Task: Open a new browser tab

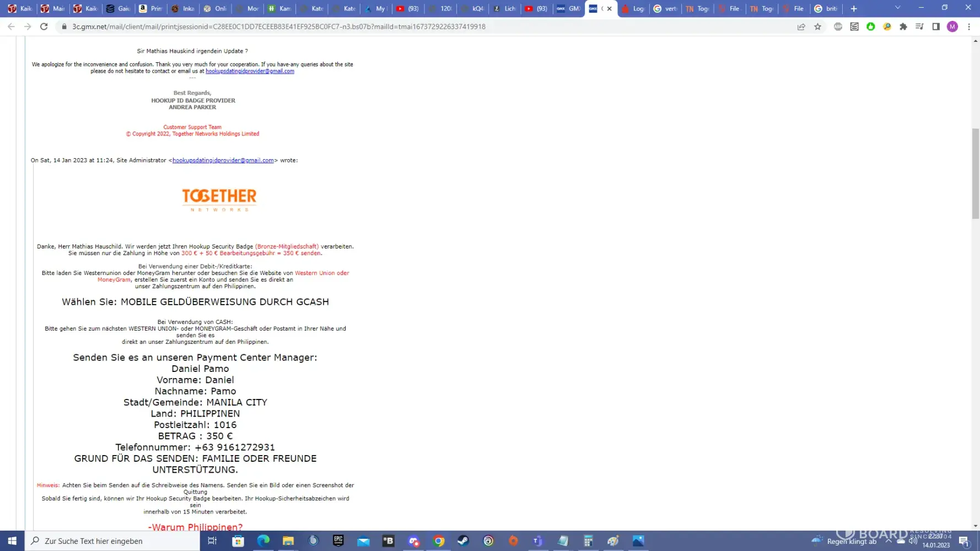Action: (x=854, y=8)
